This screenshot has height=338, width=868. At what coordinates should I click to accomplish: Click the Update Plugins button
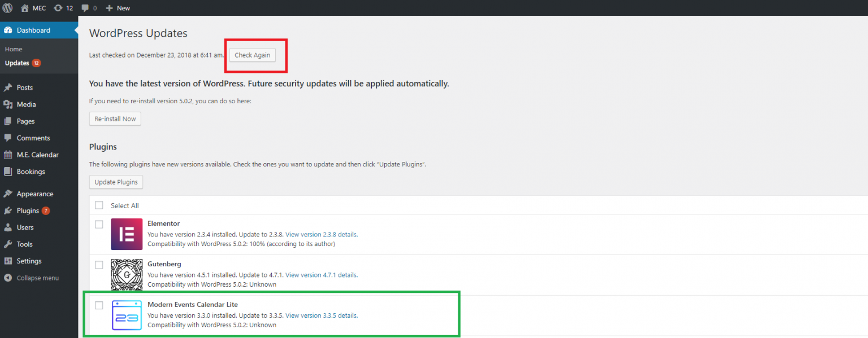pos(116,182)
